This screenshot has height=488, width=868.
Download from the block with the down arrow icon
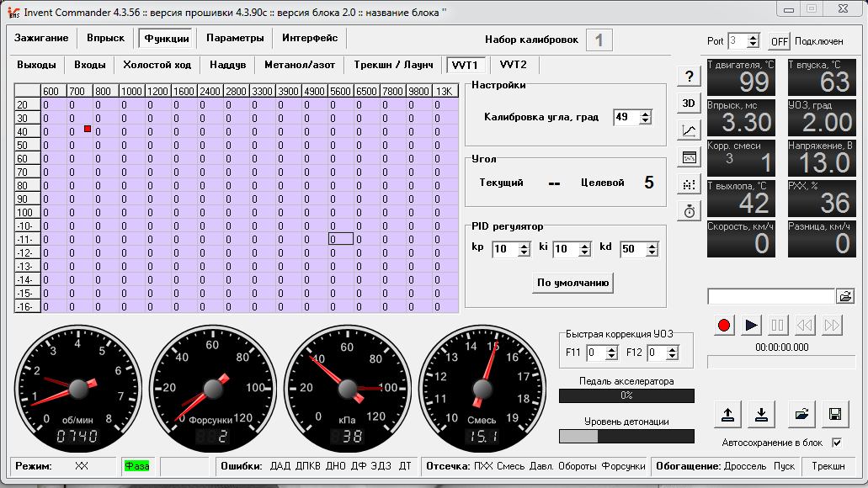click(x=761, y=415)
